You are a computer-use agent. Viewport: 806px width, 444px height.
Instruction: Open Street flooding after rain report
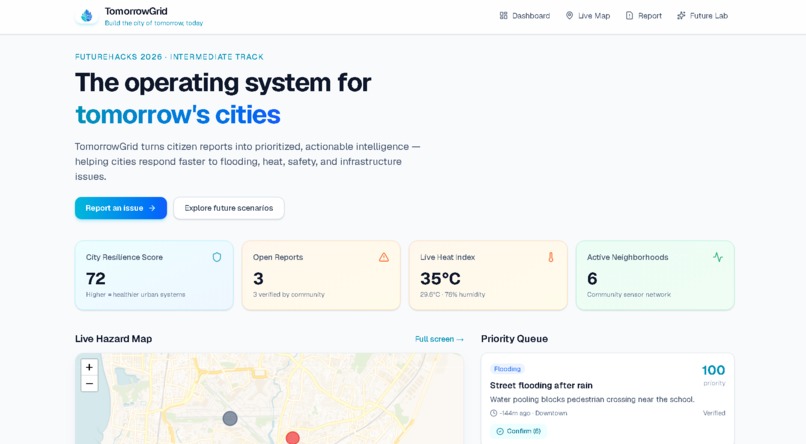pyautogui.click(x=541, y=385)
